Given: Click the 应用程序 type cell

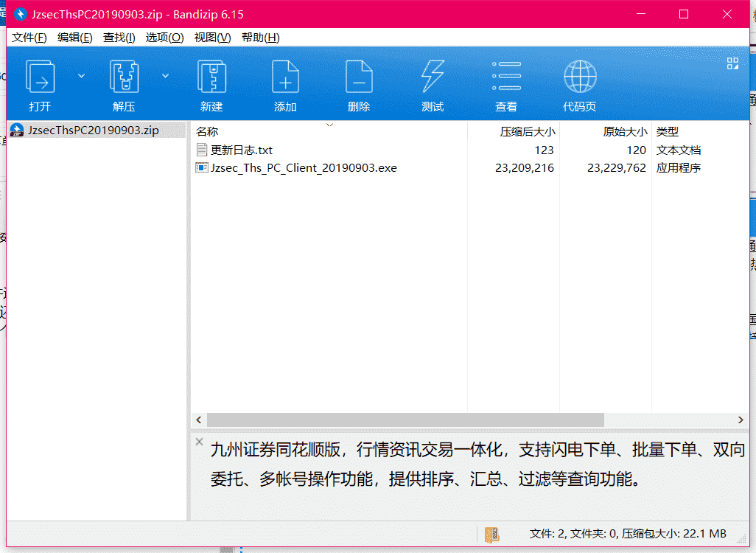Looking at the screenshot, I should coord(679,168).
